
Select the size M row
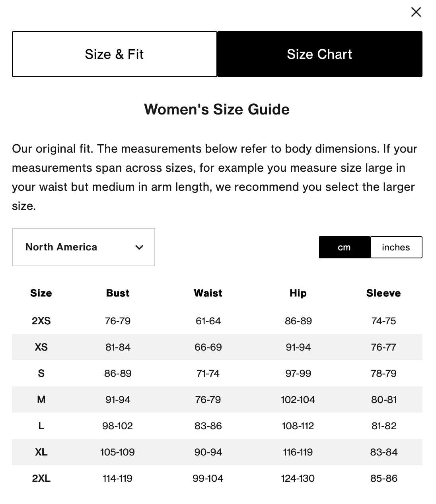41,399
